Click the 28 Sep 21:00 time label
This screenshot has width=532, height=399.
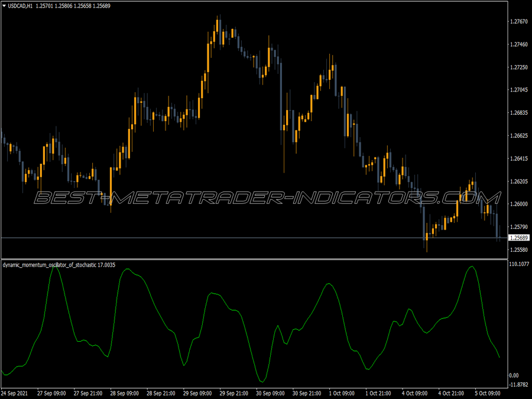pyautogui.click(x=161, y=393)
